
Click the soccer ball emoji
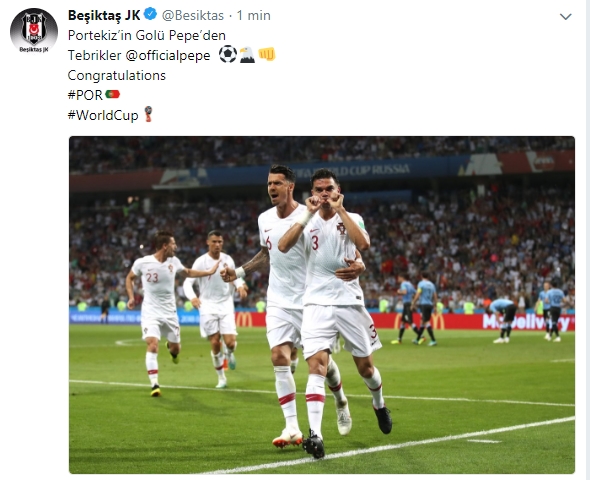click(228, 54)
